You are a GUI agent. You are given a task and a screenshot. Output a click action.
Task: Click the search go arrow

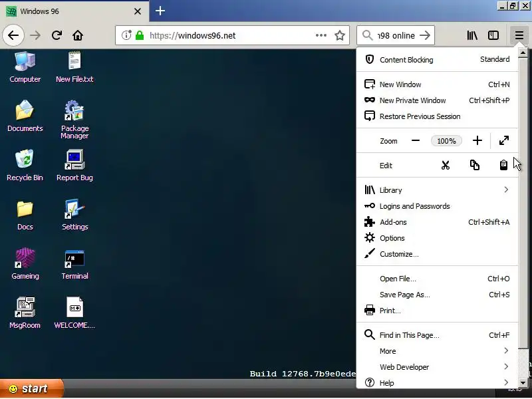point(425,35)
